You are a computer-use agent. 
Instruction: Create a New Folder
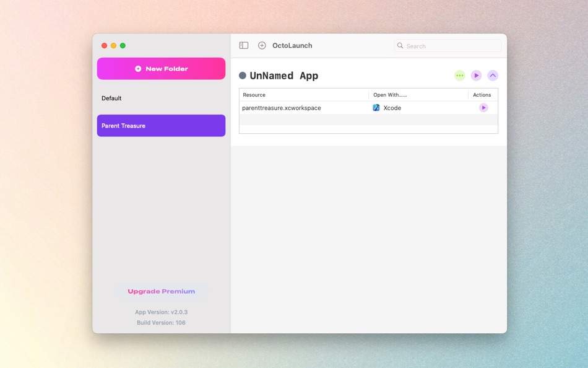[162, 69]
